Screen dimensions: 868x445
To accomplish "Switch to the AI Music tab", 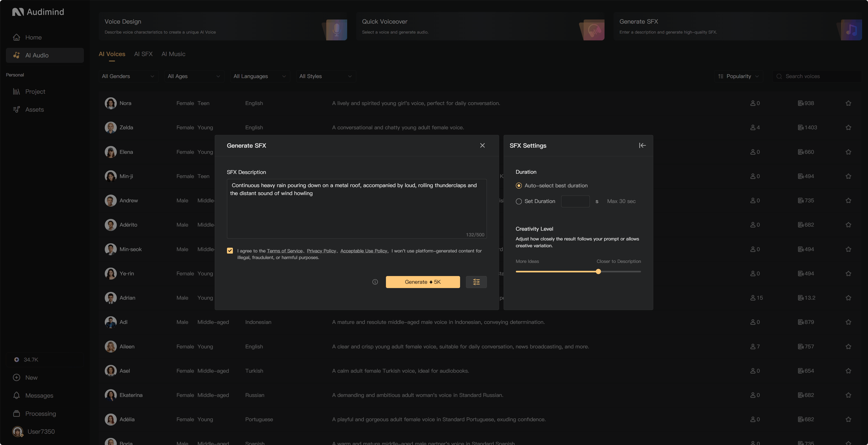I will pyautogui.click(x=173, y=54).
